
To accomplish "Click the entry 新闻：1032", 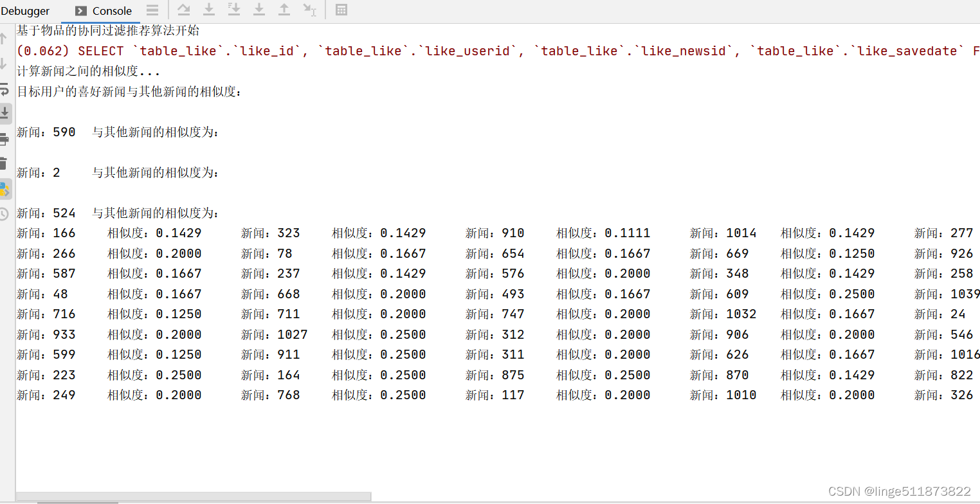I will pos(723,314).
